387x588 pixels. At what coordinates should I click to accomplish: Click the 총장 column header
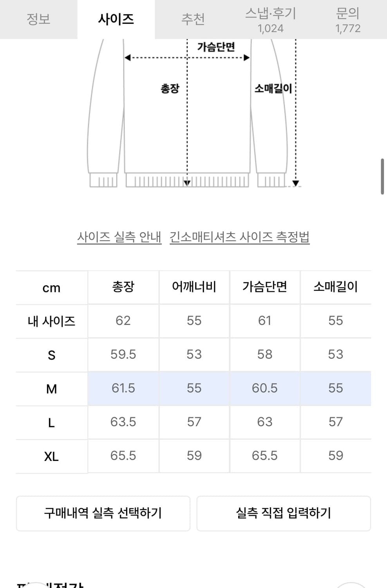[123, 287]
